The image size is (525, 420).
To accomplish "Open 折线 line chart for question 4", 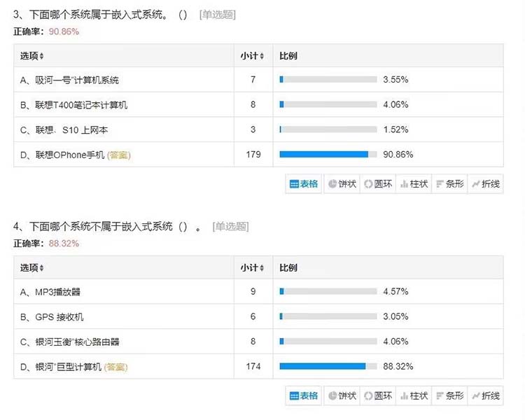I will pyautogui.click(x=486, y=395).
